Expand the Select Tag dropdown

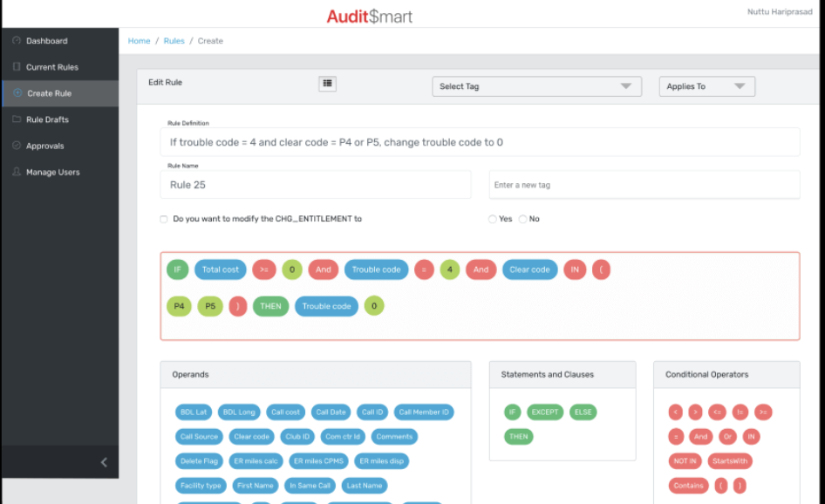click(536, 86)
